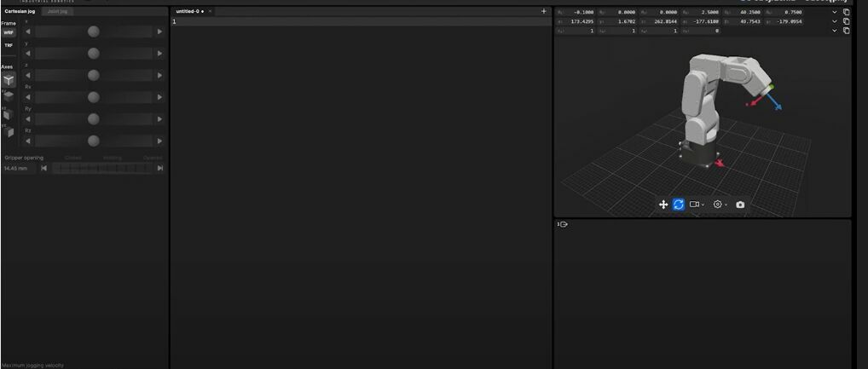Image resolution: width=868 pixels, height=369 pixels.
Task: Expand the viewport settings gear menu
Action: 720,205
